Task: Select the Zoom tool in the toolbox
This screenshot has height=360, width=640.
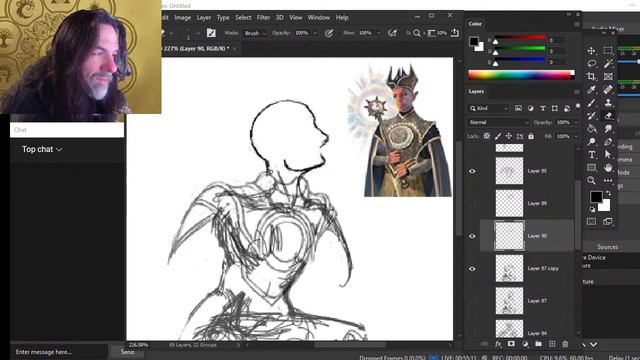Action: tap(591, 180)
